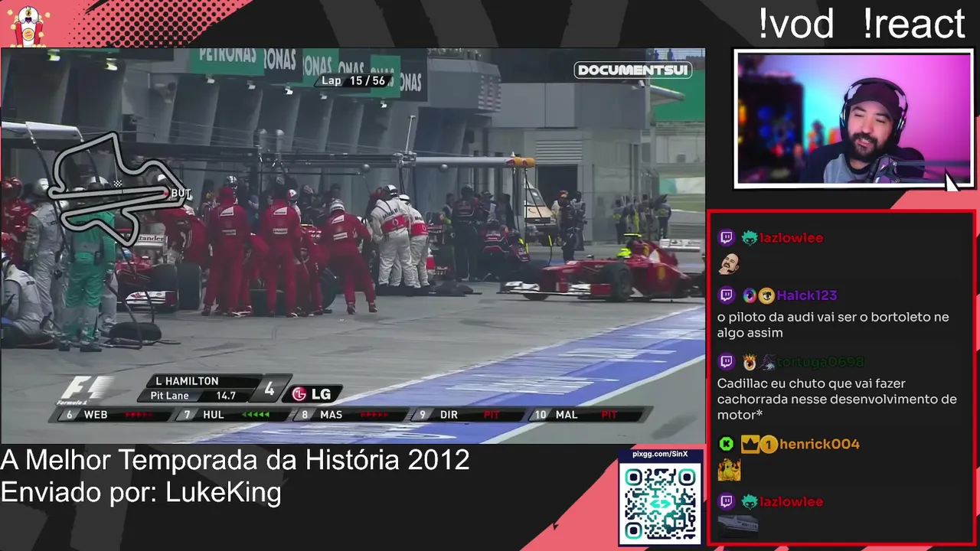This screenshot has width=980, height=551.
Task: Click the !react command text
Action: pyautogui.click(x=913, y=24)
